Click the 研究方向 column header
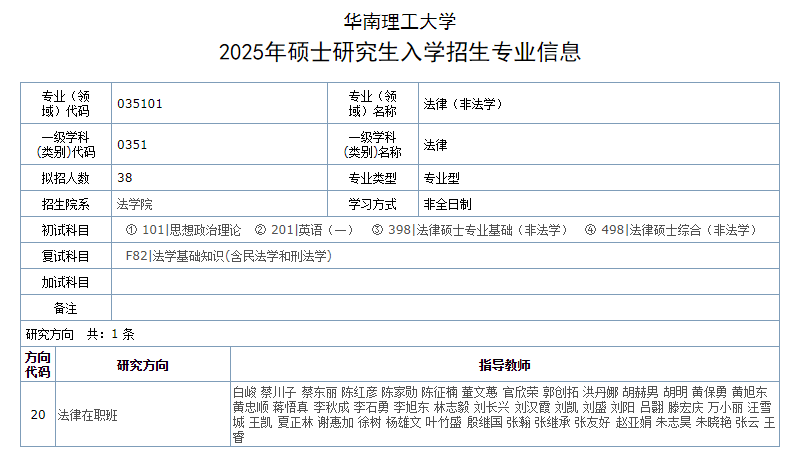The height and width of the screenshot is (454, 790). point(143,365)
